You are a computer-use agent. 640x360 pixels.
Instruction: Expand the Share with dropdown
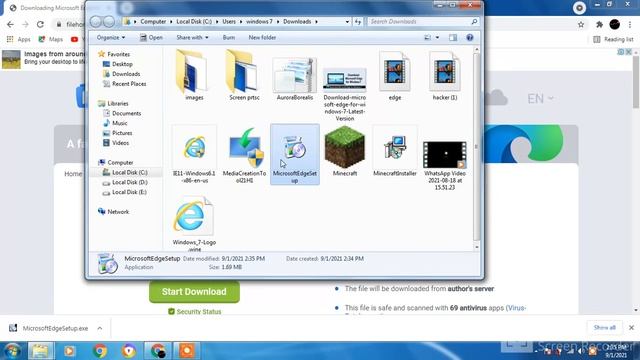coord(192,38)
